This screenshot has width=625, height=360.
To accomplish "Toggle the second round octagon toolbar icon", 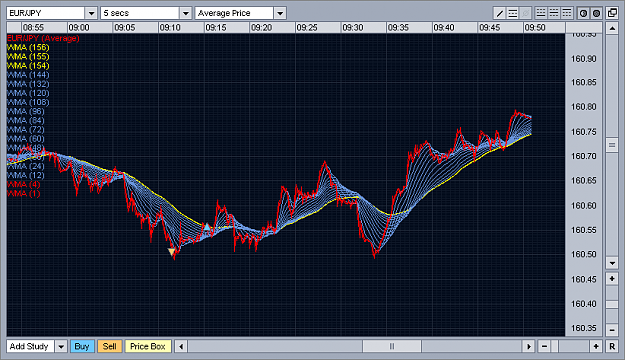I will point(596,13).
